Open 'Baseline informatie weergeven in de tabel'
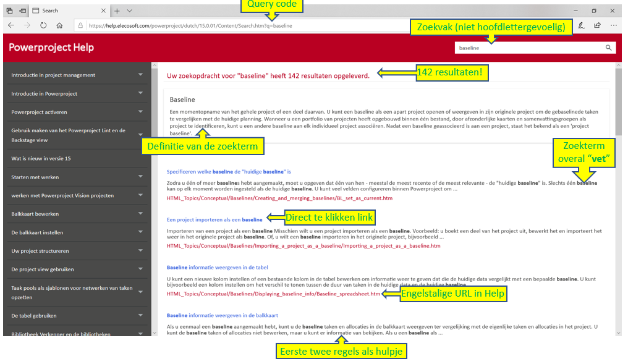This screenshot has height=364, width=628. click(x=217, y=268)
